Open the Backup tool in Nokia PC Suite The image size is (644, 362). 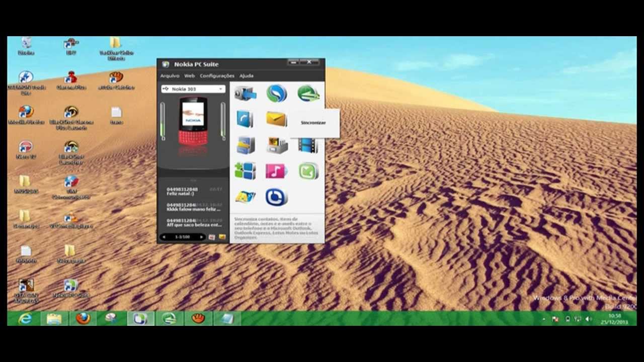click(x=246, y=94)
